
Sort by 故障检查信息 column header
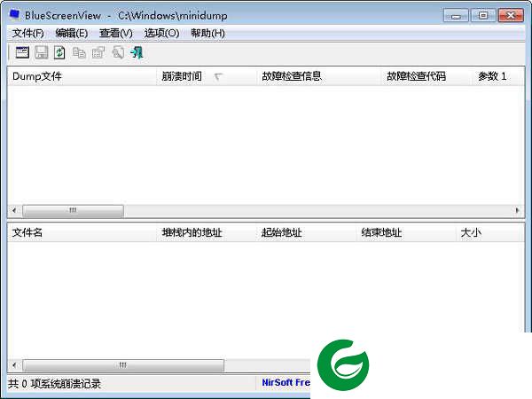tap(319, 76)
